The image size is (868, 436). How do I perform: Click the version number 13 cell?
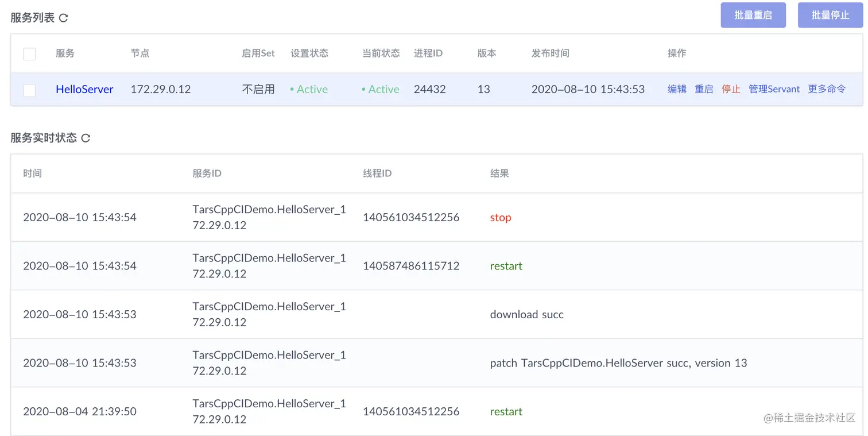pos(484,89)
